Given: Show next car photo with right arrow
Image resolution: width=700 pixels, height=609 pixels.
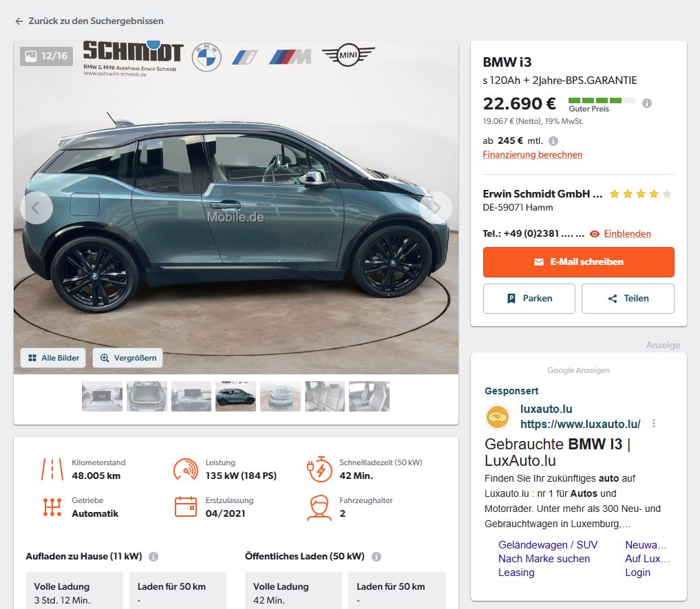Looking at the screenshot, I should (x=435, y=207).
